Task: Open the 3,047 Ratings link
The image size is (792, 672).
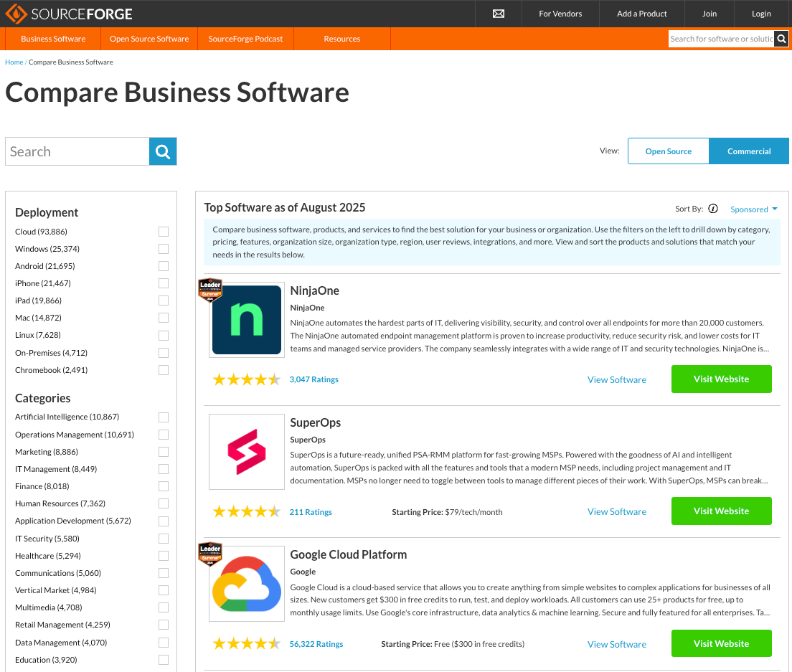Action: [x=313, y=379]
